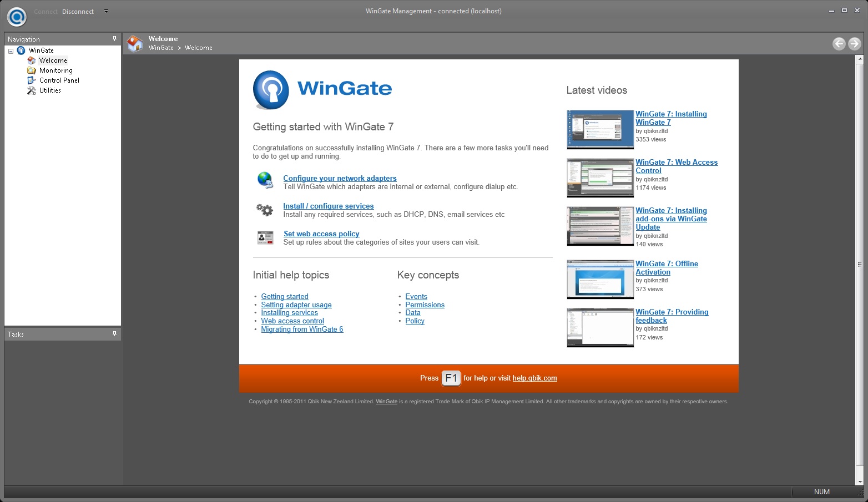This screenshot has height=502, width=868.
Task: Open Control Panel in the navigation tree
Action: coord(59,80)
